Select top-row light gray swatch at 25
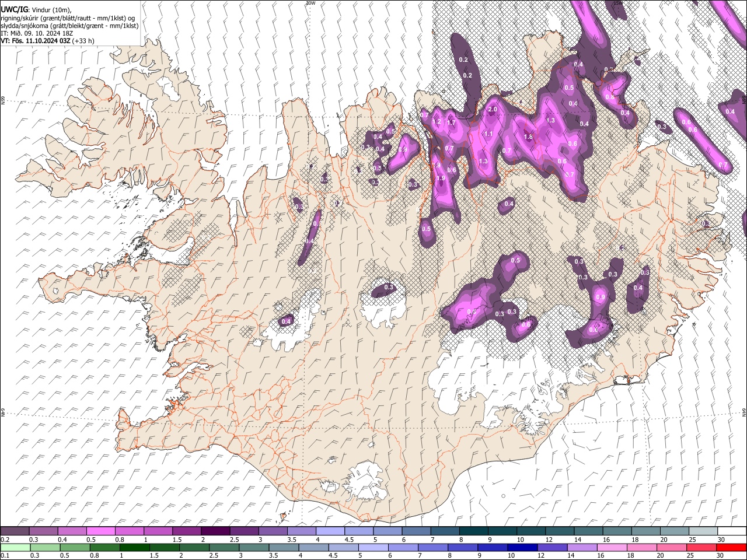The image size is (747, 560). [x=703, y=531]
